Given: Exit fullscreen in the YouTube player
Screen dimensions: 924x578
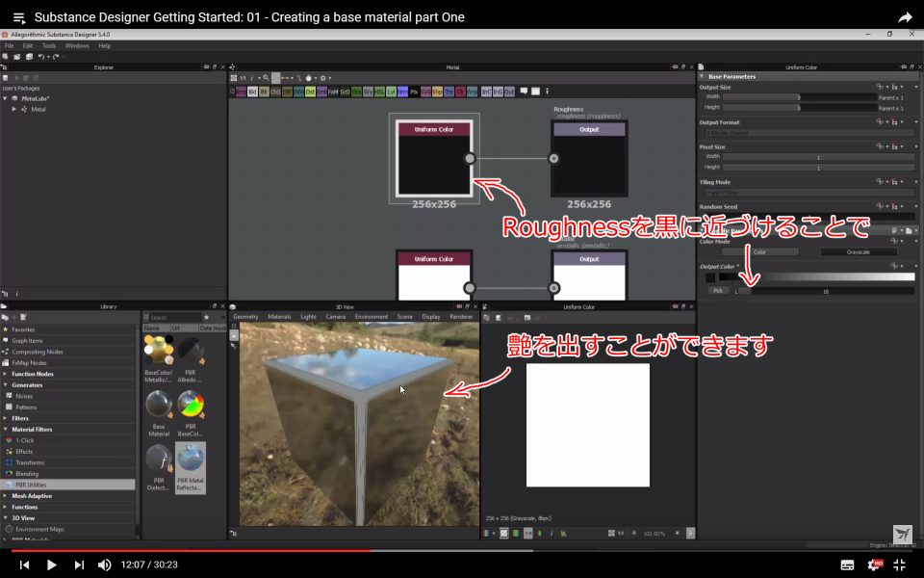Looking at the screenshot, I should pos(900,565).
